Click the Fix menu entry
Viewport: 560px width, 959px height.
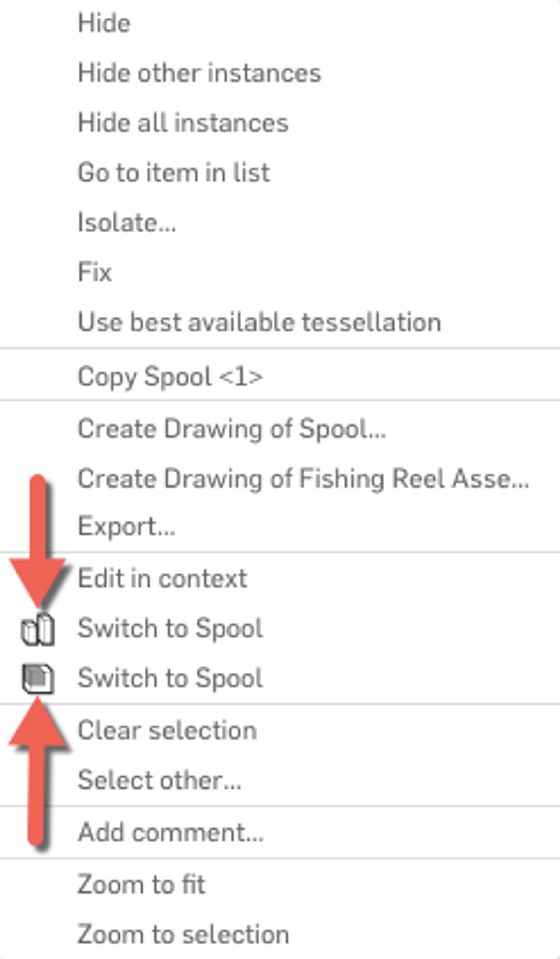[x=95, y=273]
